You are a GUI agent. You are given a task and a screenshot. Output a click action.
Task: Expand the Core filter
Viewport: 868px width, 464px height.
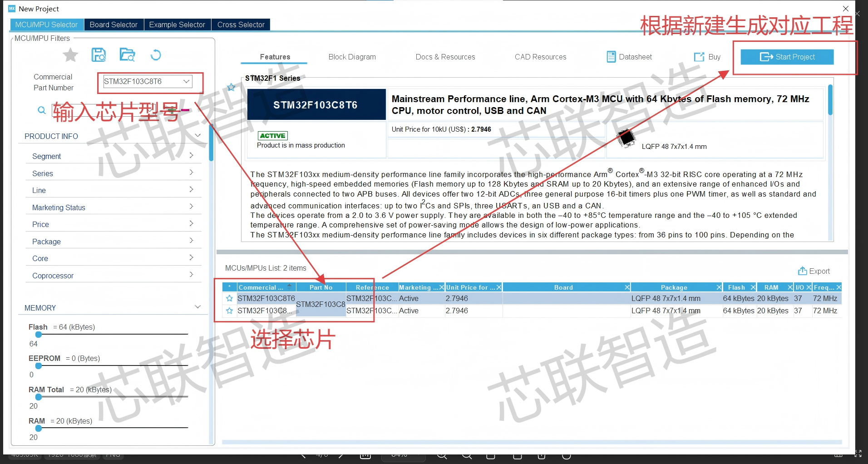pyautogui.click(x=191, y=257)
